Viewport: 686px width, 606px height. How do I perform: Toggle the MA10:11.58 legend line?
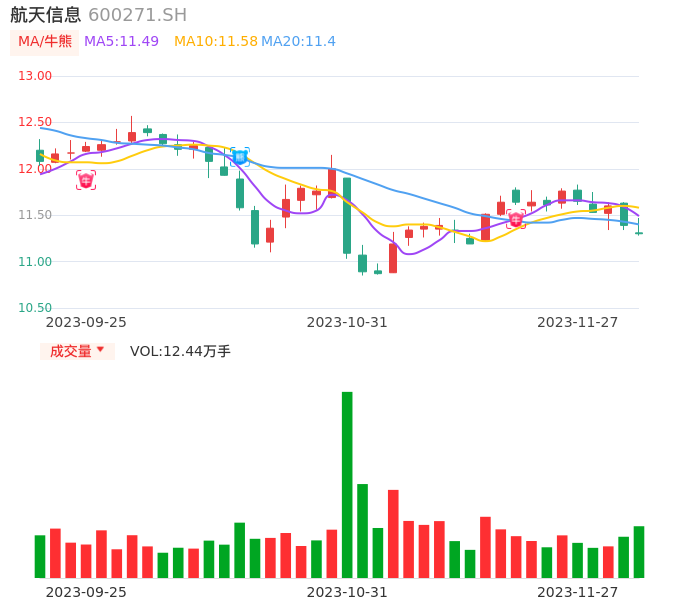click(215, 42)
